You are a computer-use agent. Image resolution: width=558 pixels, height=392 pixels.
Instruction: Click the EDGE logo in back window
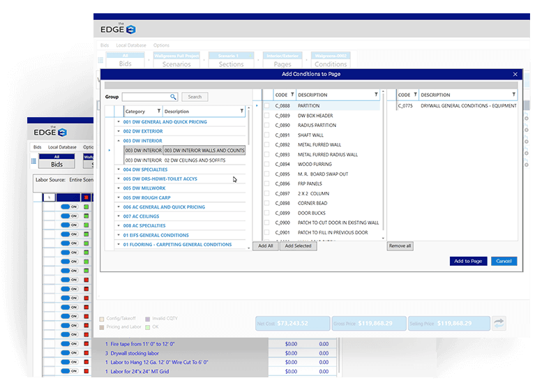coord(50,132)
